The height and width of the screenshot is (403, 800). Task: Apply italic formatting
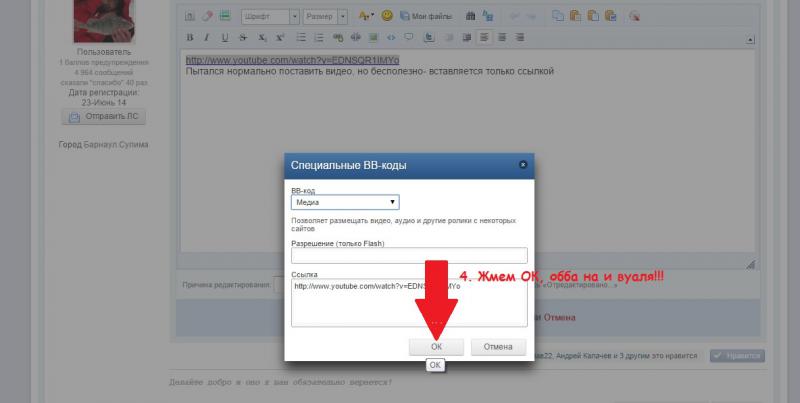[x=207, y=37]
